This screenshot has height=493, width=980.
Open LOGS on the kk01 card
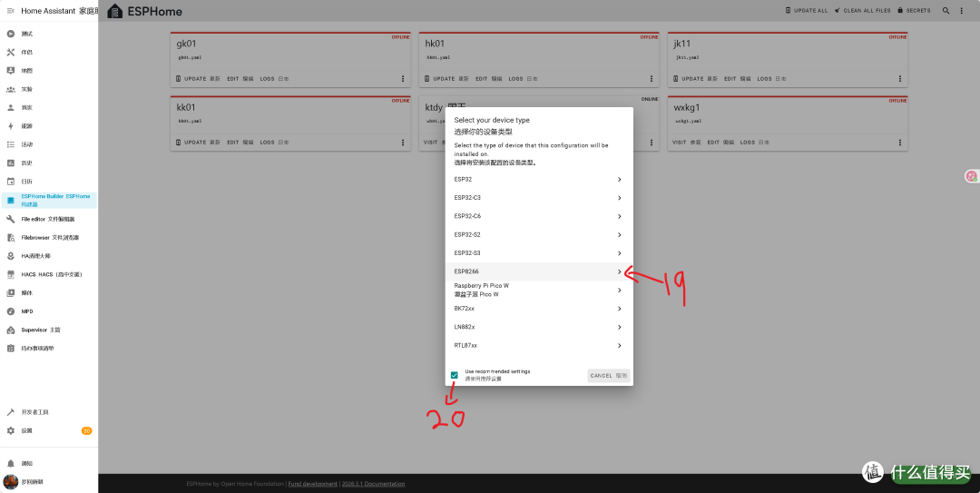tap(274, 143)
